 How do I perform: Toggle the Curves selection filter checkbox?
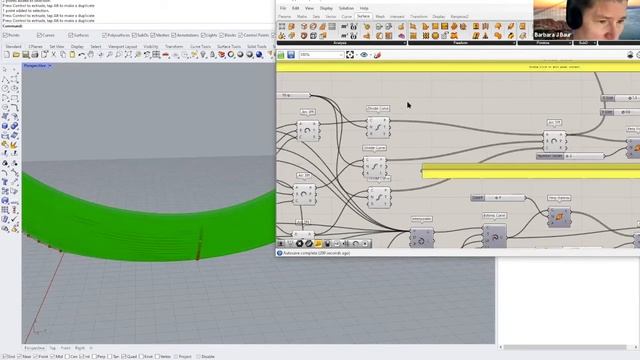tap(39, 36)
